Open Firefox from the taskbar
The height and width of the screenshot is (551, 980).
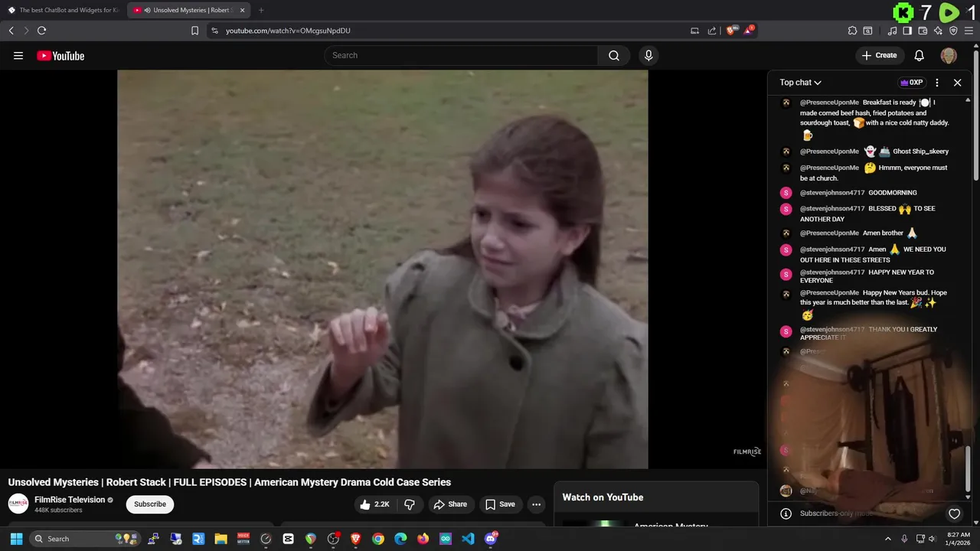[423, 539]
